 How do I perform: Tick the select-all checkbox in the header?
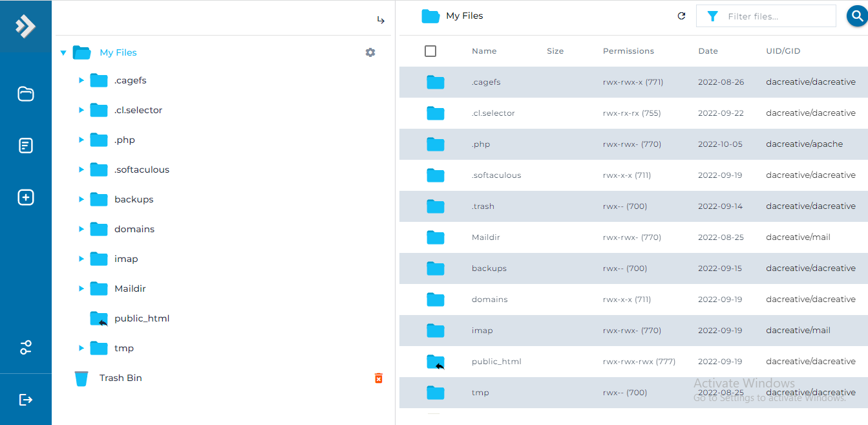point(430,50)
